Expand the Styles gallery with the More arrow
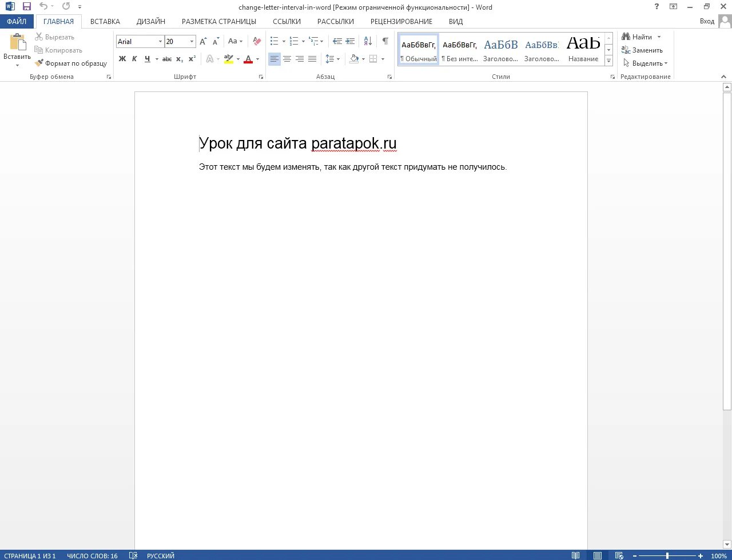Screen dimensions: 732x560 [608, 60]
